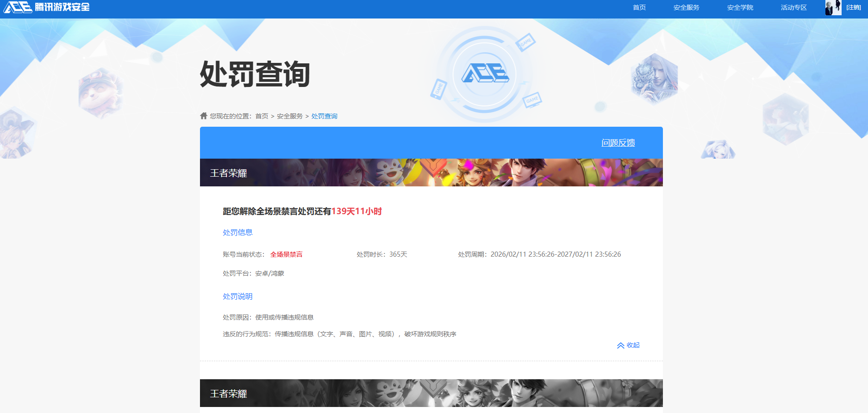The width and height of the screenshot is (868, 413).
Task: Click the red 全场景禁言 status text
Action: [286, 254]
